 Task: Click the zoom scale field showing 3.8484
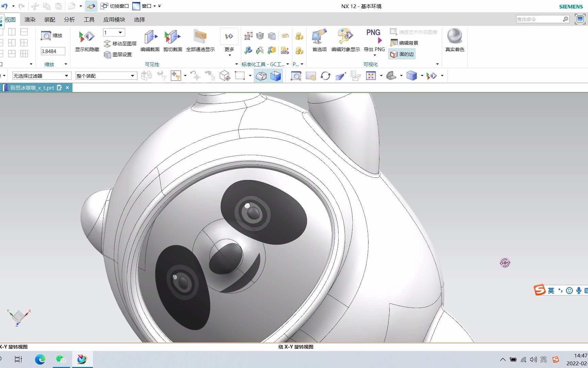coord(53,51)
